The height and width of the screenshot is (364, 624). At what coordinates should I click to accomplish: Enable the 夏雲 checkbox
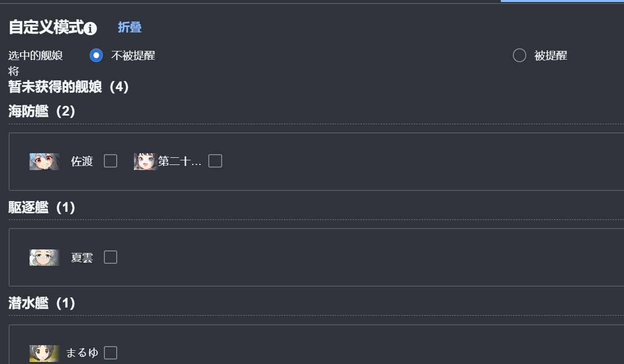pos(111,258)
